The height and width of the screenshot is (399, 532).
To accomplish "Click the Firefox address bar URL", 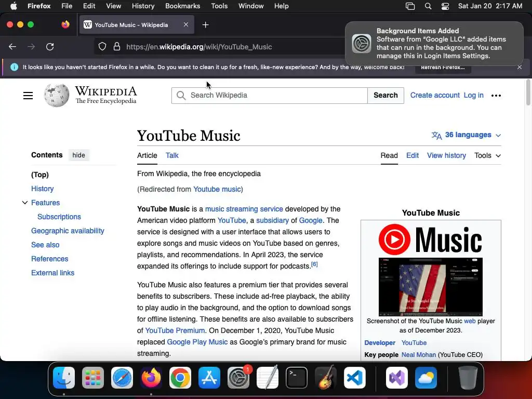I will coord(199,47).
